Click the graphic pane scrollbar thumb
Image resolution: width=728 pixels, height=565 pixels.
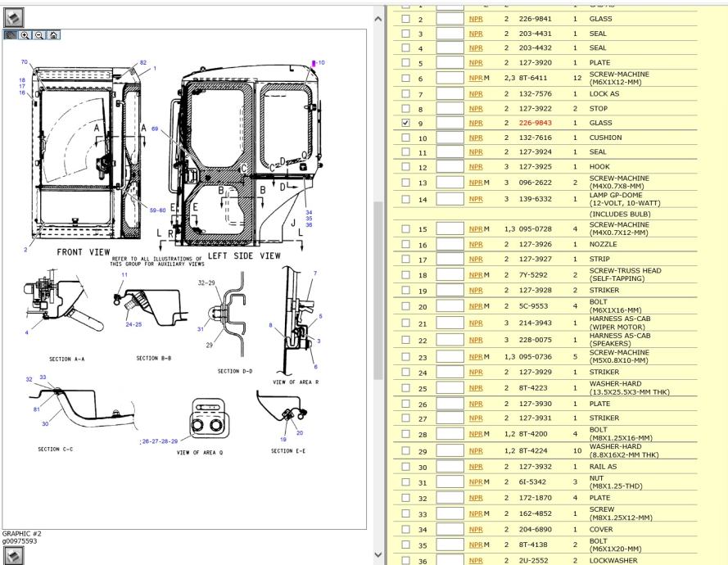[378, 290]
